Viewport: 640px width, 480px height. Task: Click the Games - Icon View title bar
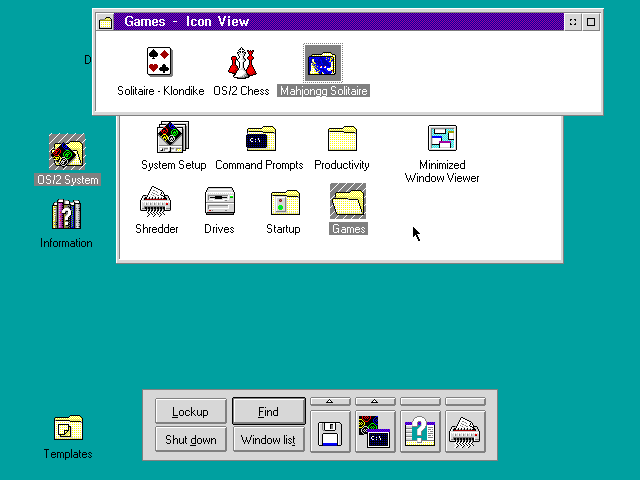339,22
